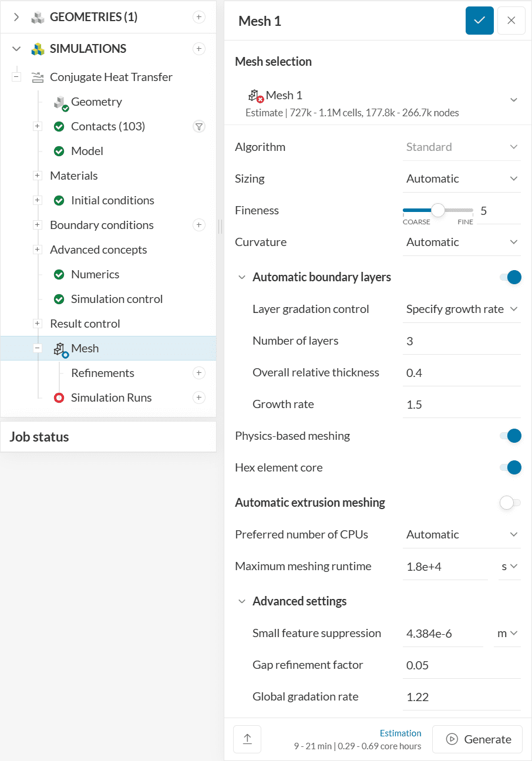Screen dimensions: 532x761
Task: Turn off Physics-based meshing
Action: click(510, 436)
